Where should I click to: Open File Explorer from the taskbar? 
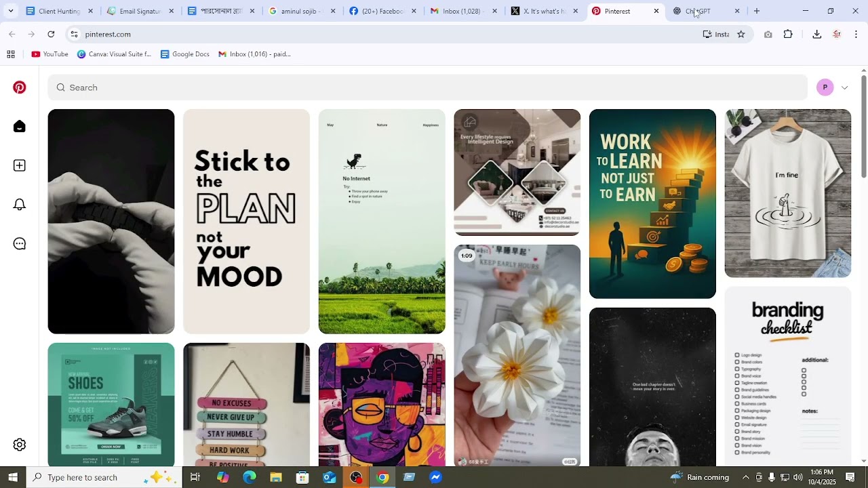click(276, 477)
